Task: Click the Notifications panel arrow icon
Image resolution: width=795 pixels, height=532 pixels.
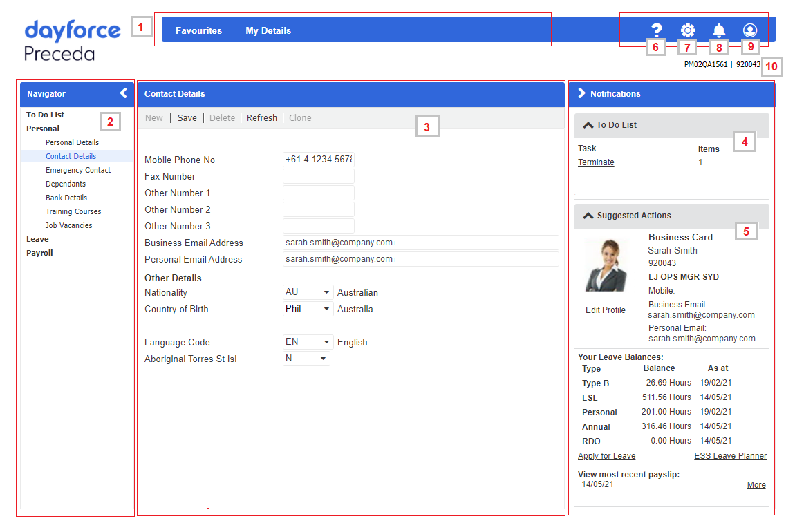Action: point(581,93)
